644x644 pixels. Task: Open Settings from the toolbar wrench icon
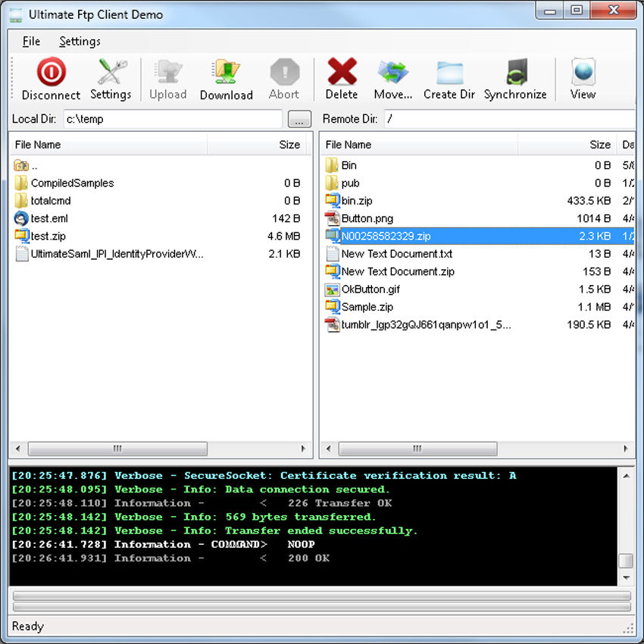click(x=111, y=72)
